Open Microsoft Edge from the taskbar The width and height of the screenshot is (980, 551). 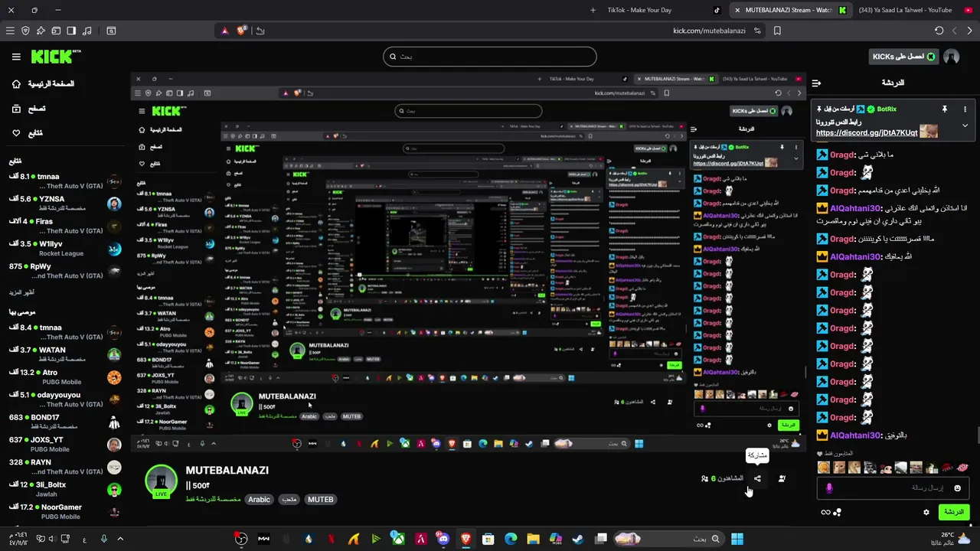511,539
